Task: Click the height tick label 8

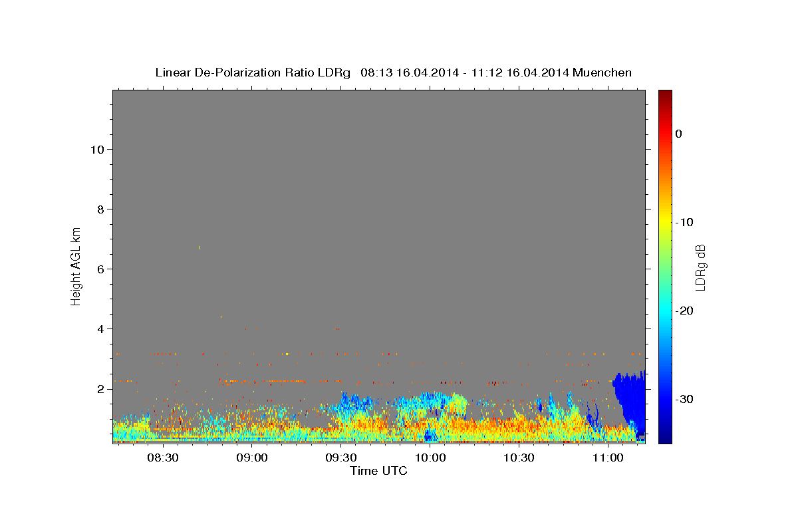Action: pos(101,209)
